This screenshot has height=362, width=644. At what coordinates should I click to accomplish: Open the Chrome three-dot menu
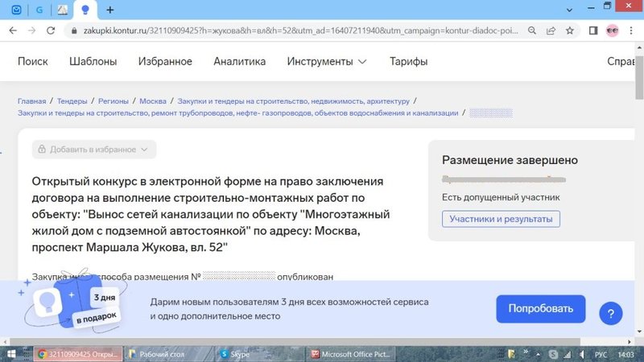click(631, 31)
